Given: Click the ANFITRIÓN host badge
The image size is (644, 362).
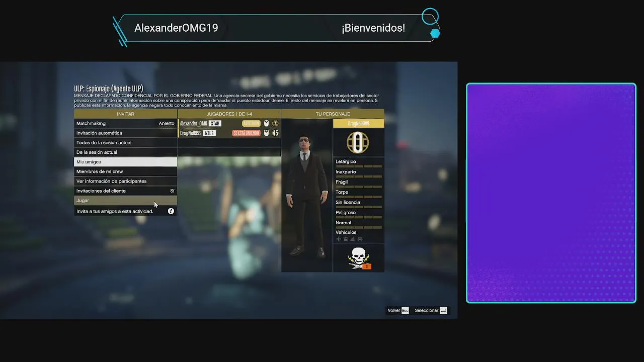Looking at the screenshot, I should pos(251,123).
